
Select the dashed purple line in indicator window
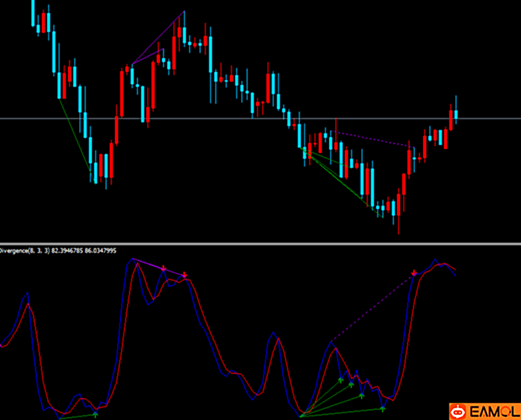(x=373, y=307)
